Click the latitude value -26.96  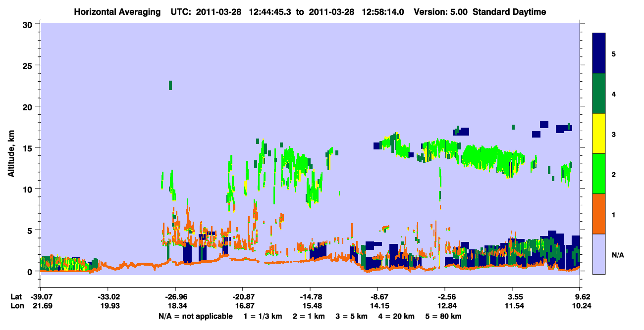coord(175,297)
